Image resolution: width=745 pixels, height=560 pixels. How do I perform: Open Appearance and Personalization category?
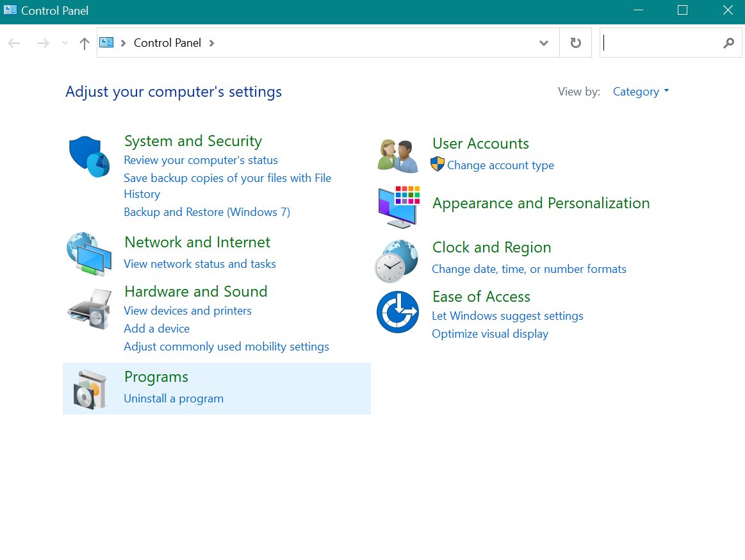click(541, 203)
